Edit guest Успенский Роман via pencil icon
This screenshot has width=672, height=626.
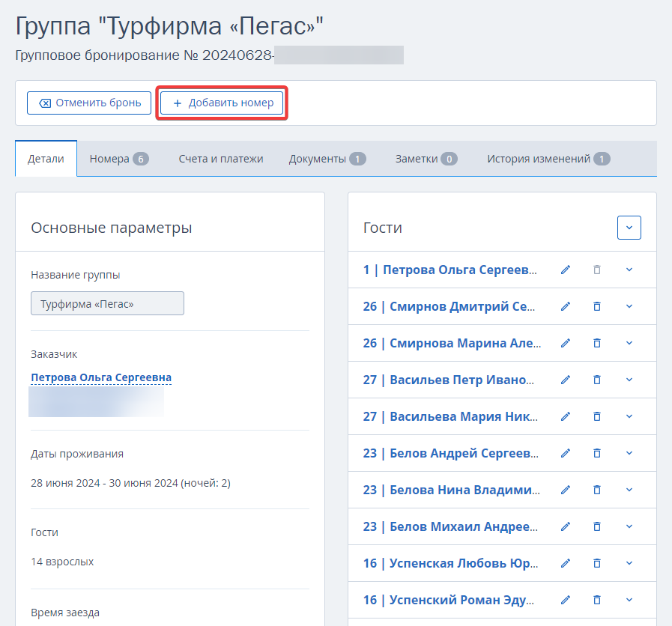pyautogui.click(x=566, y=600)
